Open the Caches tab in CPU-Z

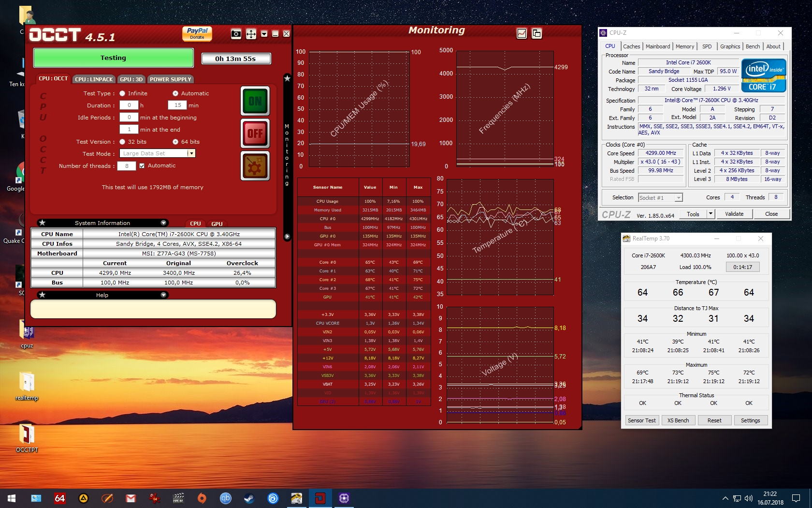click(x=631, y=46)
